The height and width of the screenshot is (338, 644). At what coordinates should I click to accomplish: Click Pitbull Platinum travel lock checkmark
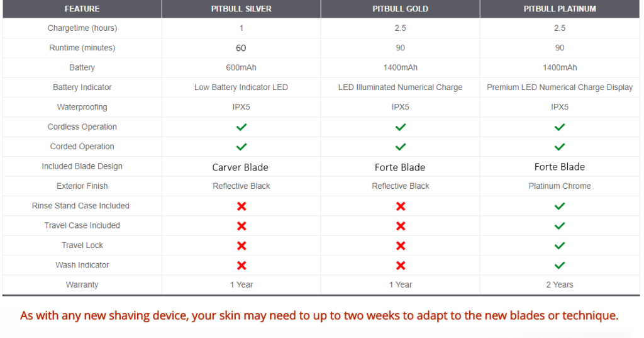560,245
